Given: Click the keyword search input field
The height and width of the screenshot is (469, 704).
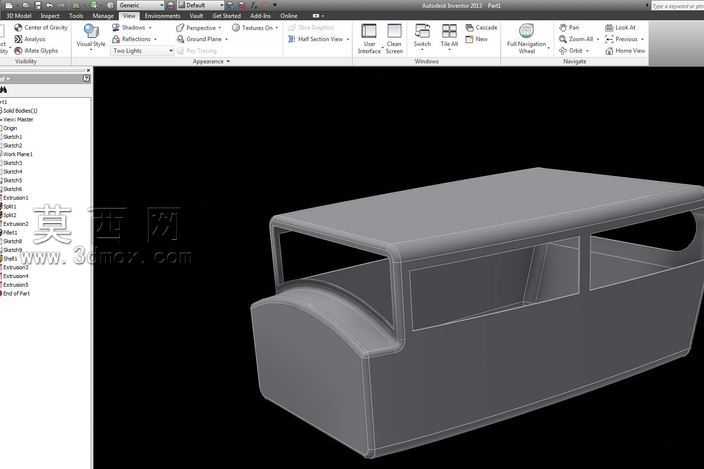Looking at the screenshot, I should click(x=678, y=5).
